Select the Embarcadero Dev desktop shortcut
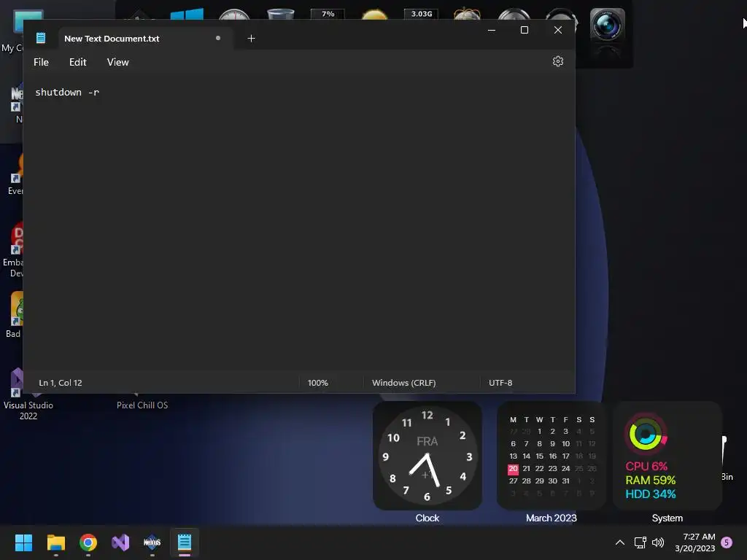 pos(13,250)
